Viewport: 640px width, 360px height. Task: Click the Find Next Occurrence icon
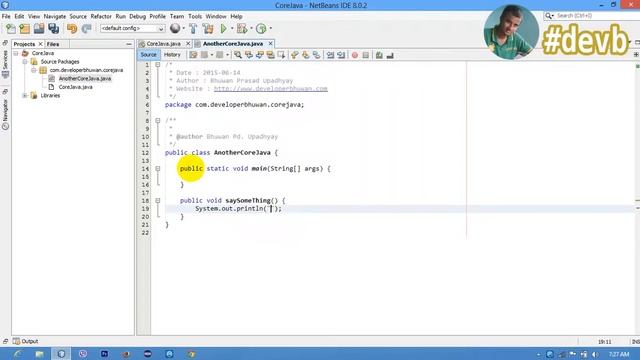tap(260, 55)
